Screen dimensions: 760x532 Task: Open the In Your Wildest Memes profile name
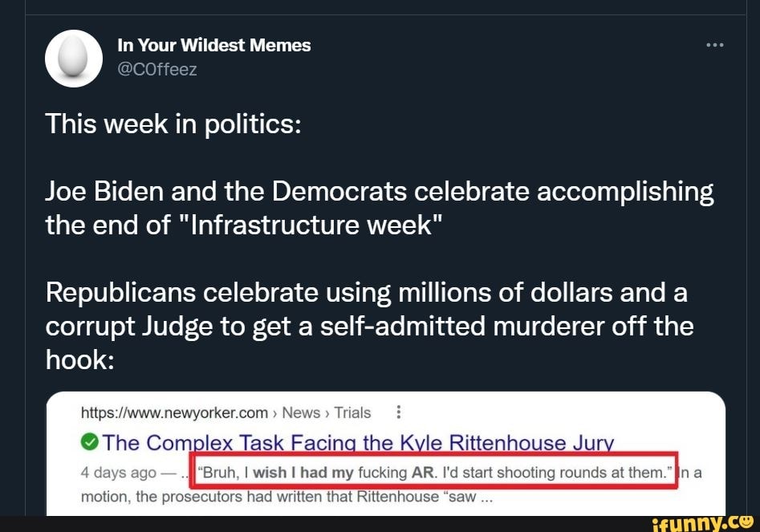point(213,46)
